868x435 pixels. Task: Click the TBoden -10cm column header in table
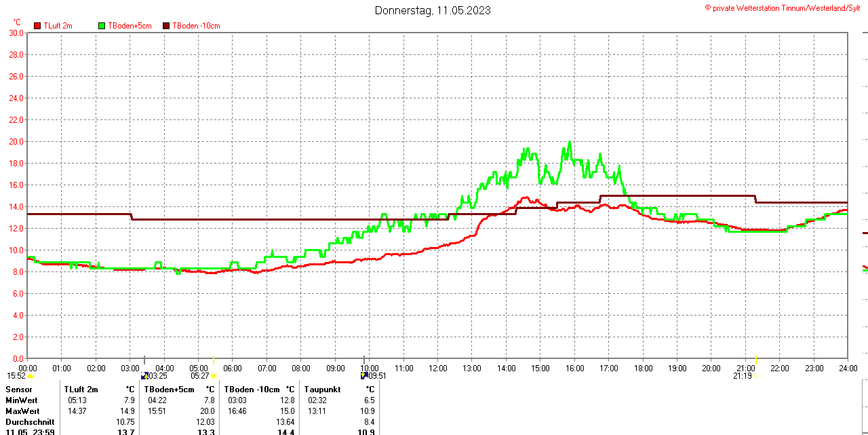tap(252, 390)
